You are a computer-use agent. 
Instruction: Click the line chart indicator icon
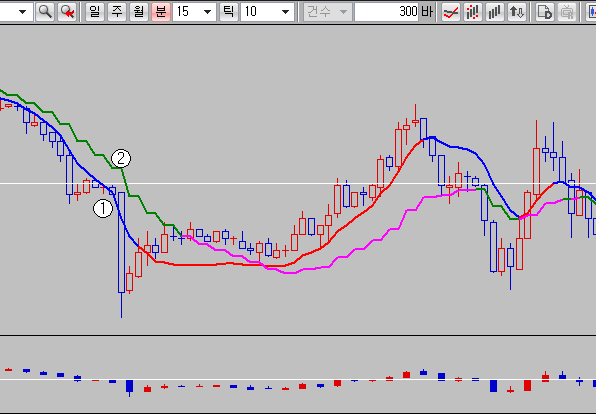pyautogui.click(x=451, y=12)
